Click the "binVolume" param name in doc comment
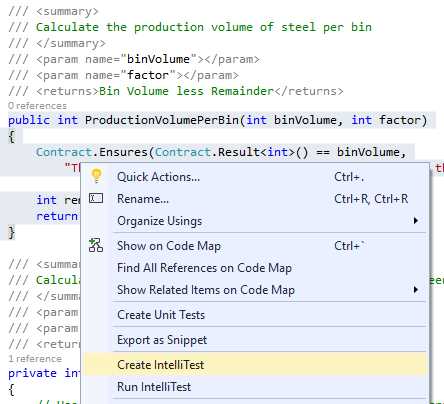This screenshot has width=444, height=404. [x=158, y=59]
